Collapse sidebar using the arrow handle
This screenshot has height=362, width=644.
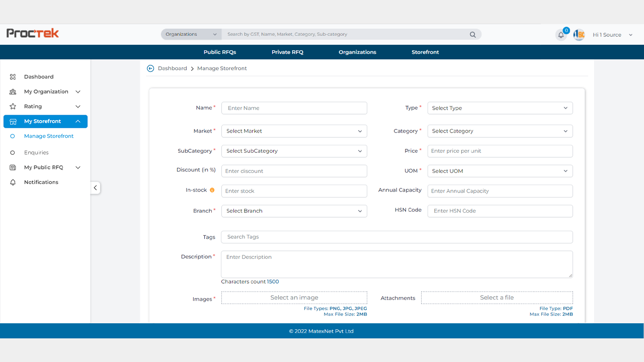95,188
